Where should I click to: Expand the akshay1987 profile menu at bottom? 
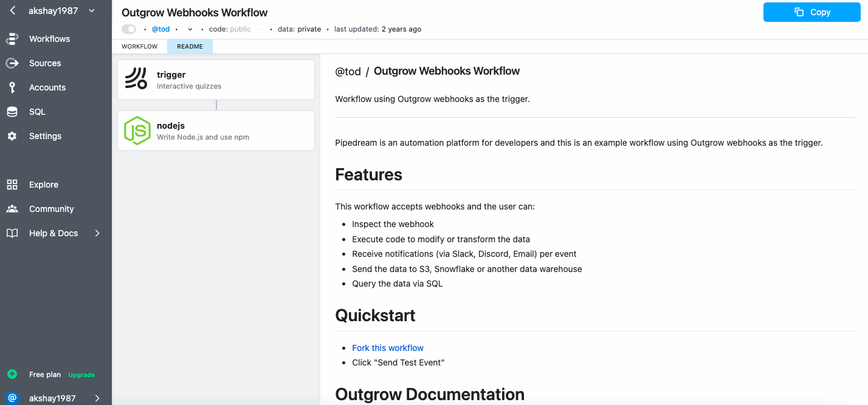point(97,398)
